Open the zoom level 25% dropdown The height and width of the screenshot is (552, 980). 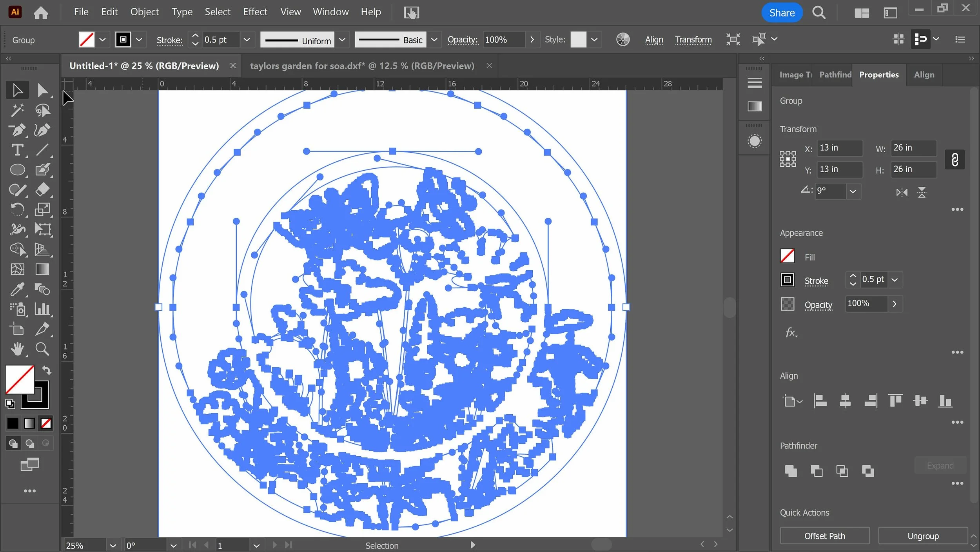[113, 546]
